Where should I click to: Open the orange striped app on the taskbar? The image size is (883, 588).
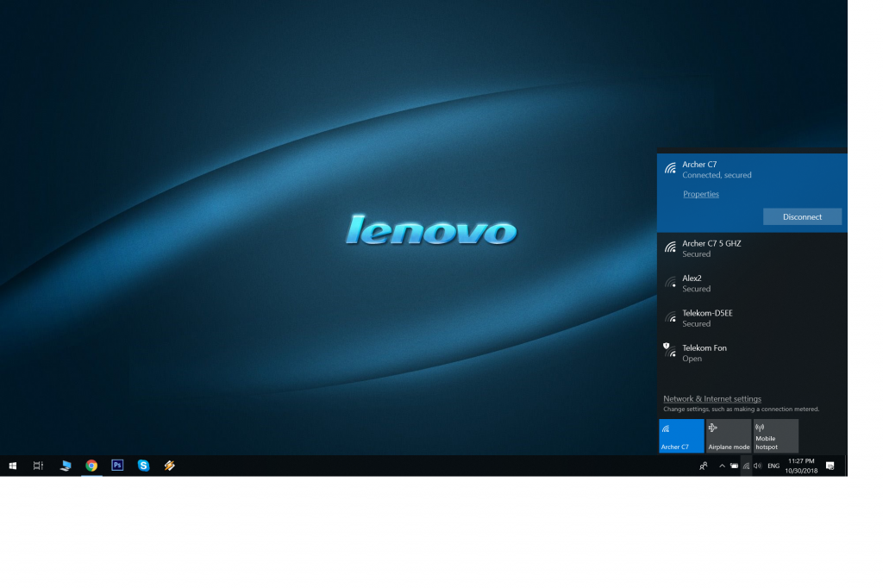170,466
